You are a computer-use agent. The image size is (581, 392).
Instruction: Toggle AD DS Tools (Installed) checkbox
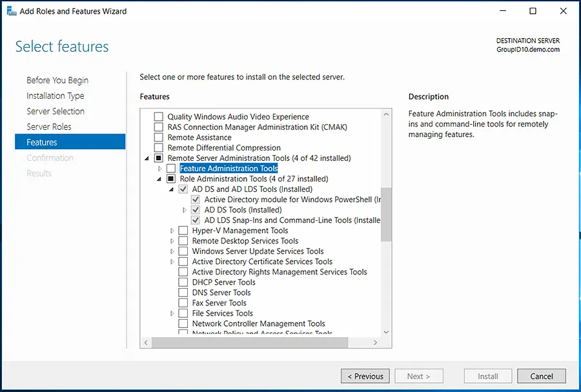pyautogui.click(x=196, y=210)
